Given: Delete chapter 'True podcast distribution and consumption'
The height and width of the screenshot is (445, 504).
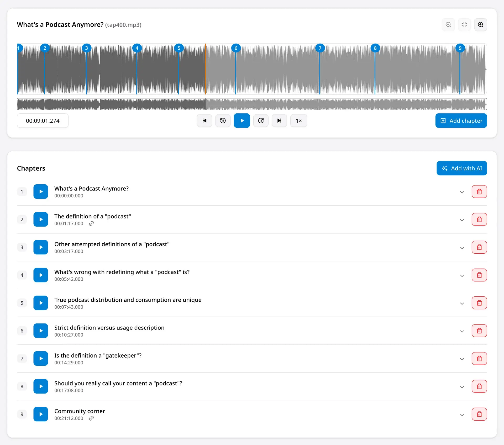Looking at the screenshot, I should (x=479, y=303).
